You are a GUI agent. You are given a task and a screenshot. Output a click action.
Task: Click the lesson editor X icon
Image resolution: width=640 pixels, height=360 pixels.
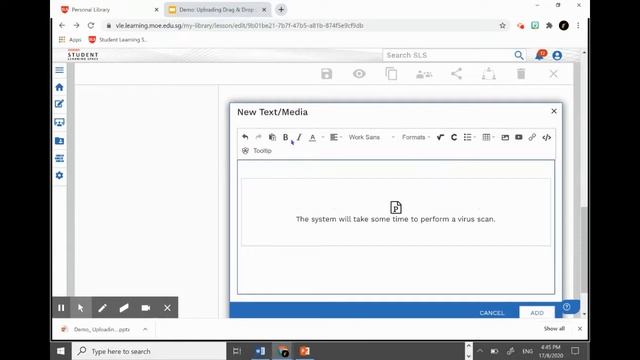pos(553,74)
